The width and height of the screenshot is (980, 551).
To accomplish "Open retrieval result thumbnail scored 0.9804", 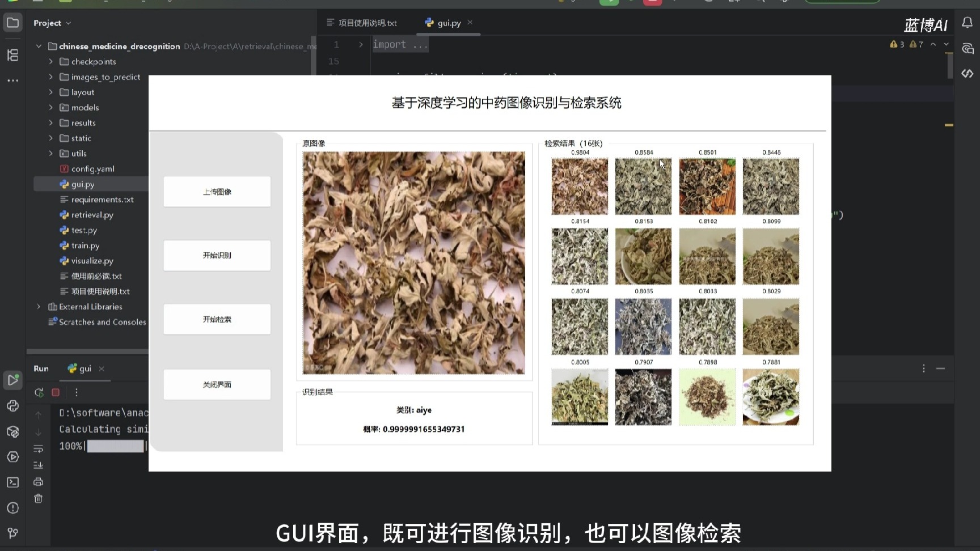I will [x=580, y=187].
